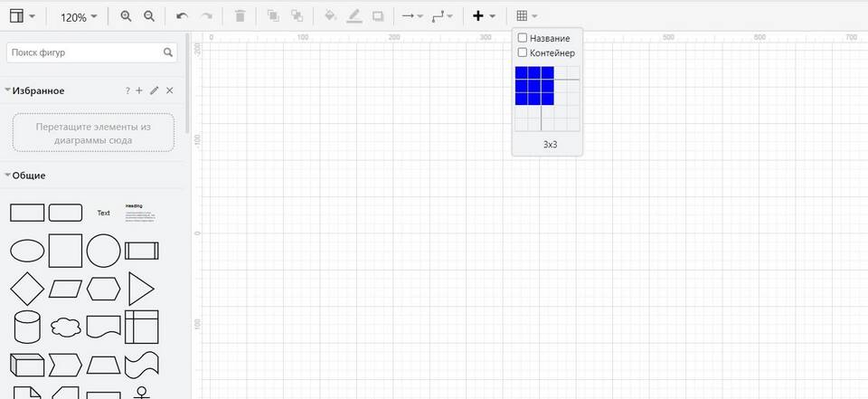Collapse the Избранное section
Viewport: 868px width, 399px height.
point(8,90)
